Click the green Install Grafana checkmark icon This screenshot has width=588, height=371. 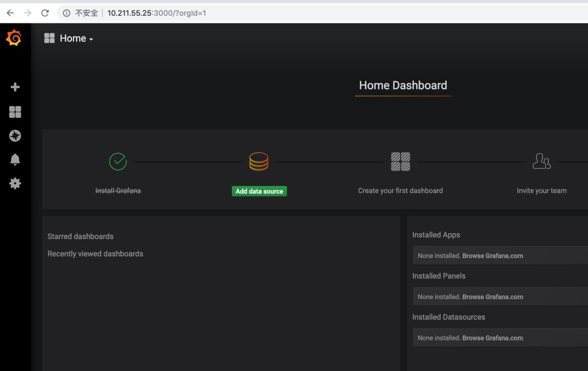[118, 162]
